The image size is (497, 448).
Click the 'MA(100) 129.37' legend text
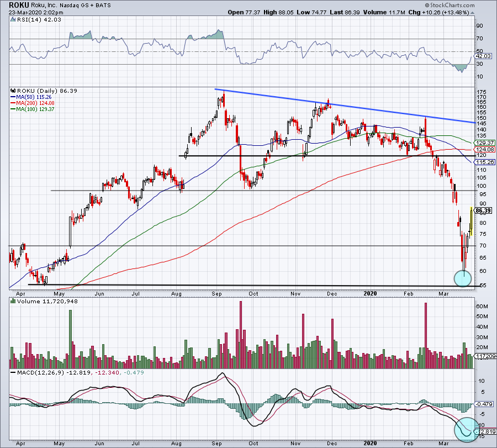click(x=35, y=109)
